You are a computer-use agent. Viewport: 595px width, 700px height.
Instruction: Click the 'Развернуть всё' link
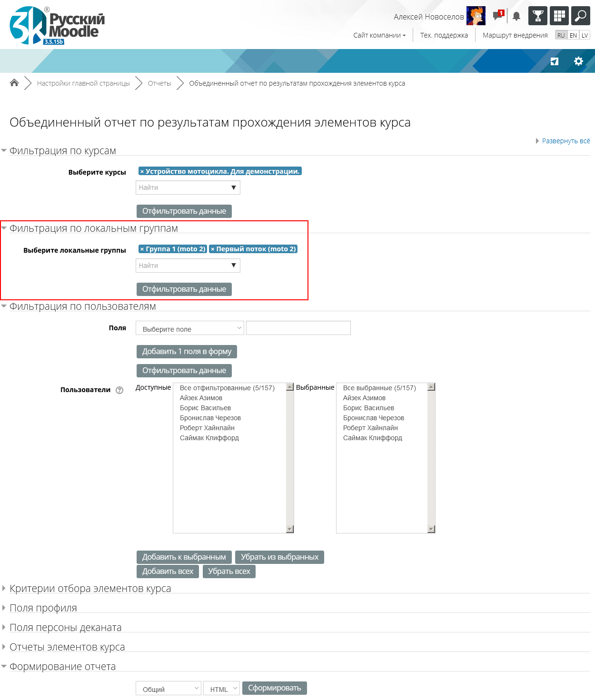565,141
